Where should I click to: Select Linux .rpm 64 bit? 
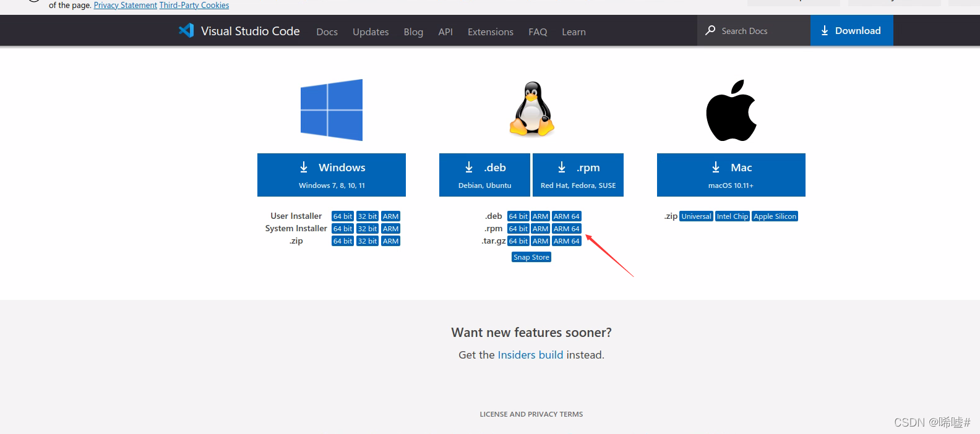518,229
